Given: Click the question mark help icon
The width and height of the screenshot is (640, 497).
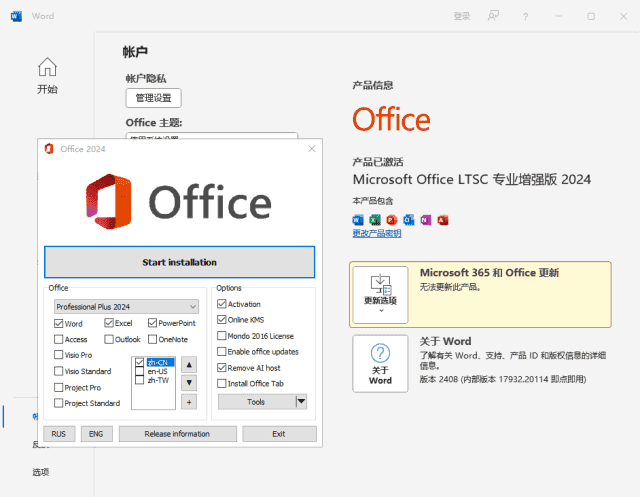Looking at the screenshot, I should (527, 16).
